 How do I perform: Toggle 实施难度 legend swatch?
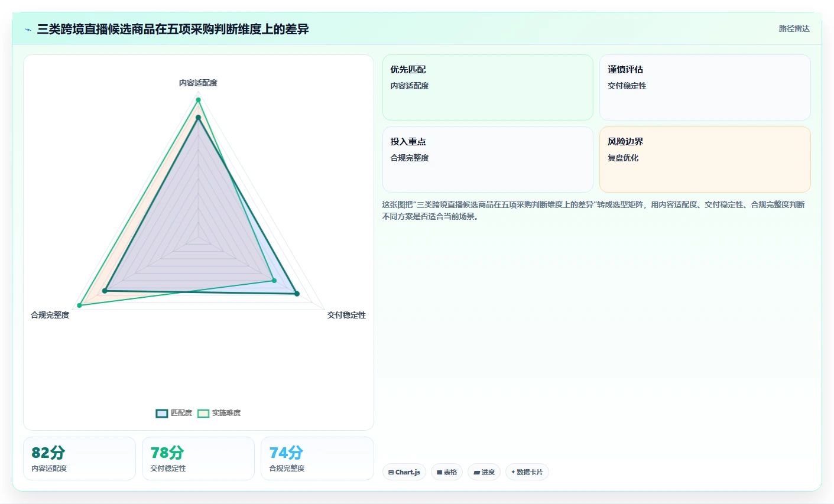click(x=203, y=413)
